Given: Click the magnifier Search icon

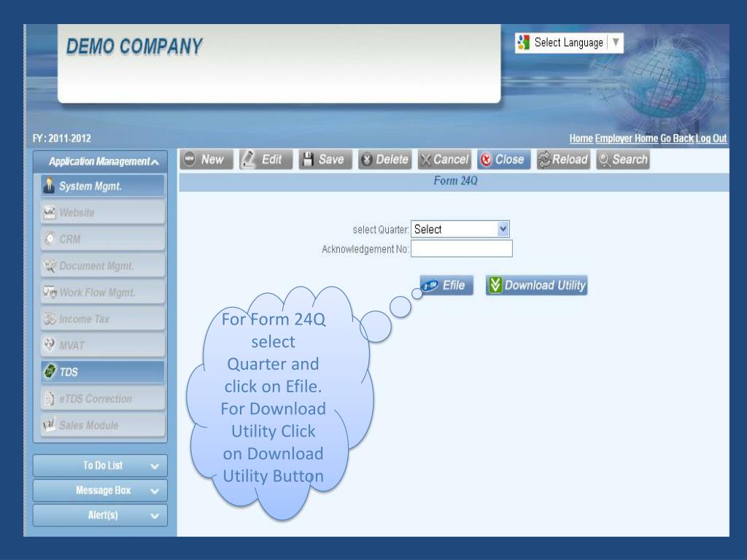Looking at the screenshot, I should point(604,160).
